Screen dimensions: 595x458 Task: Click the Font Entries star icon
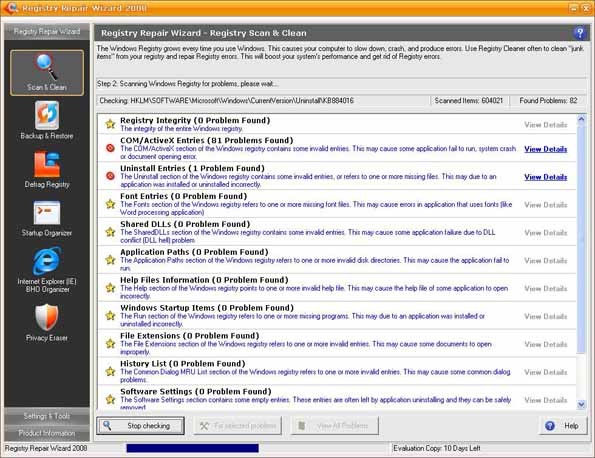[x=110, y=204]
